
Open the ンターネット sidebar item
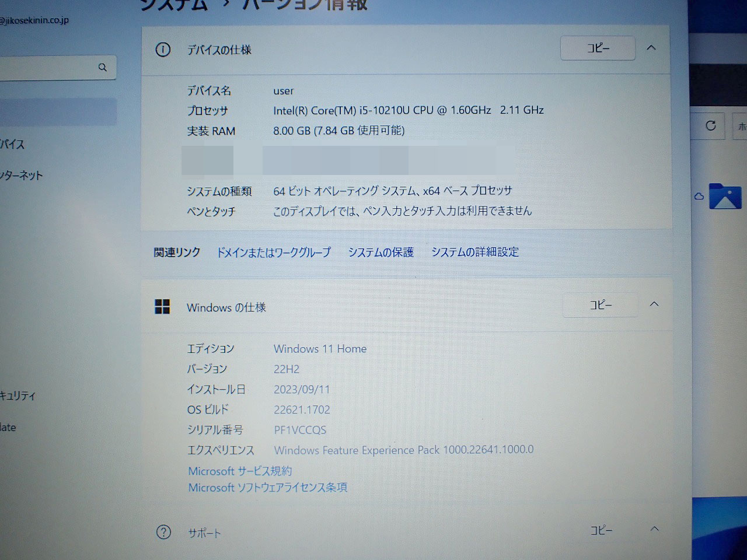(x=22, y=175)
